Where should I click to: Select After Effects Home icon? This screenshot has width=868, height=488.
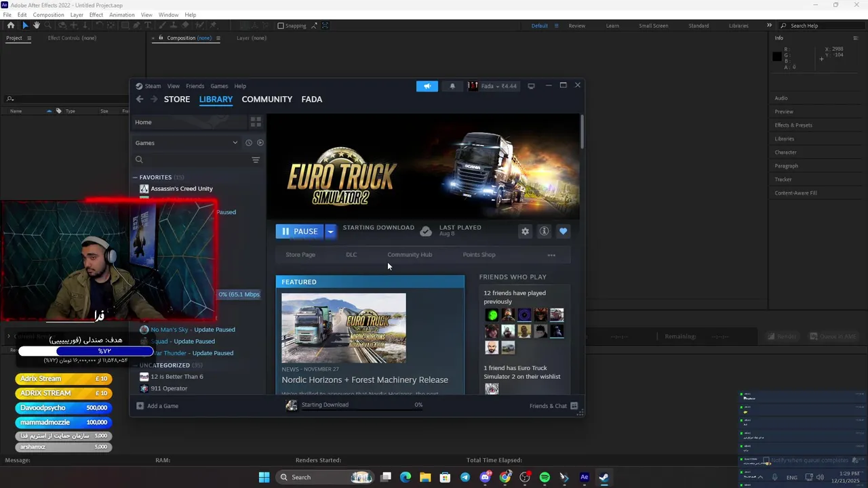pos(10,26)
